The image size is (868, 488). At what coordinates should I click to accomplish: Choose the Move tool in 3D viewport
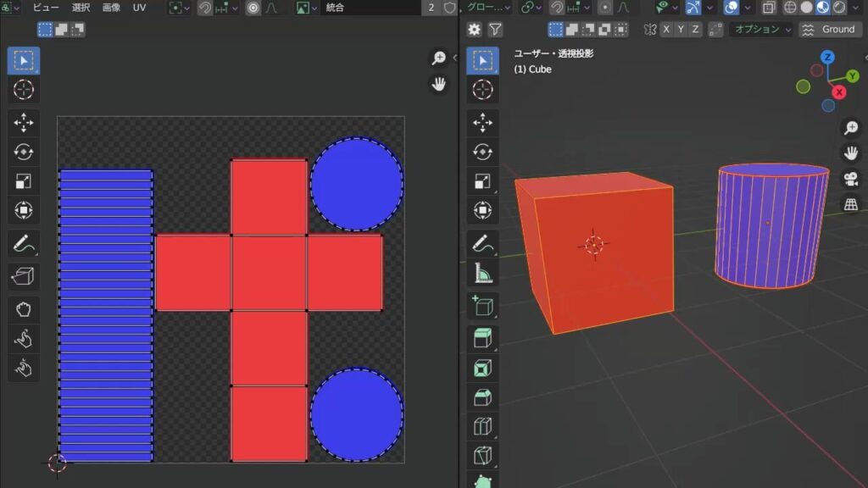point(482,122)
